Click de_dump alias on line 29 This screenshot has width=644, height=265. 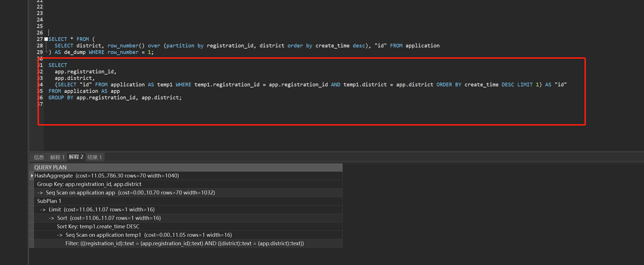point(75,52)
